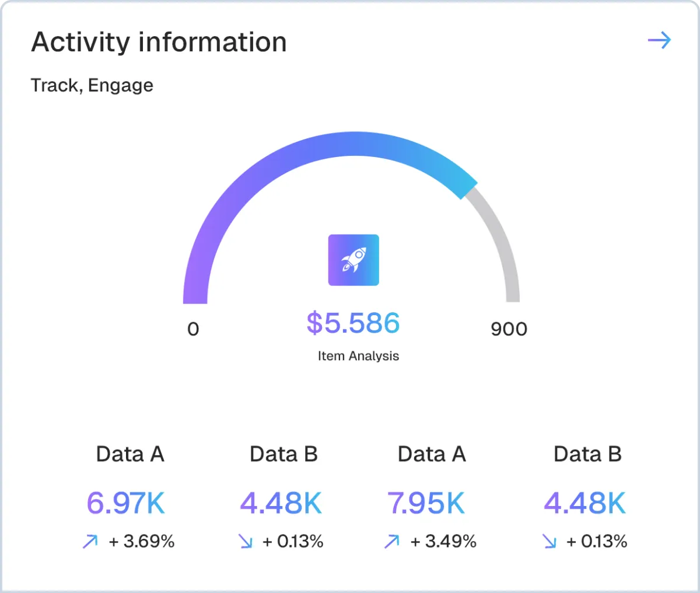Expand the Activity information card
Image resolution: width=700 pixels, height=593 pixels.
click(159, 41)
